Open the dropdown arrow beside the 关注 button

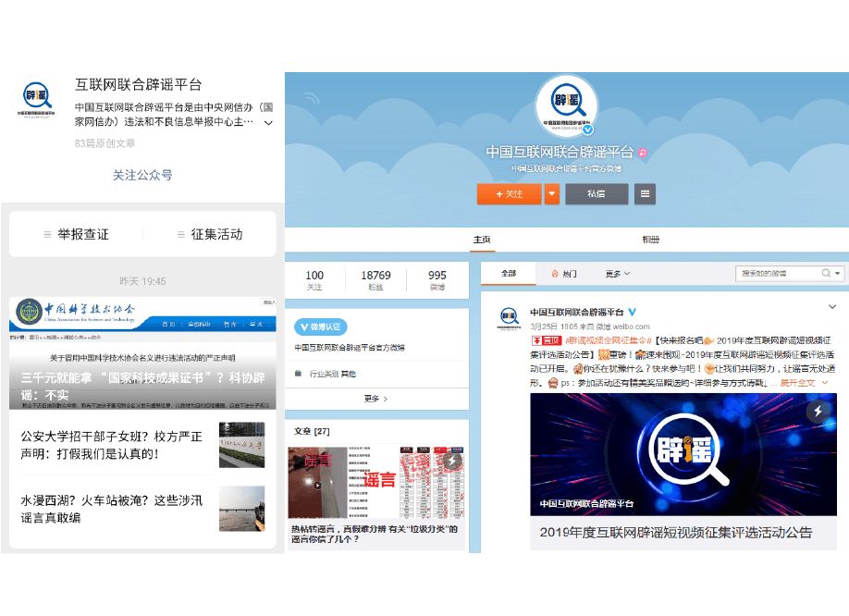tap(552, 194)
